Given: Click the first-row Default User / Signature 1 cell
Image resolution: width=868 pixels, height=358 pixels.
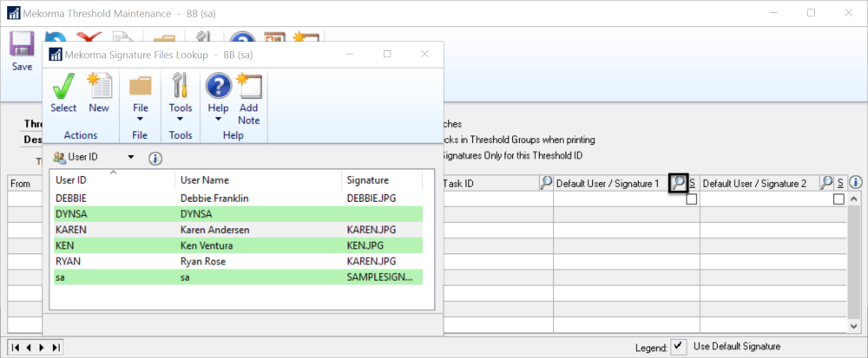Looking at the screenshot, I should [x=620, y=199].
